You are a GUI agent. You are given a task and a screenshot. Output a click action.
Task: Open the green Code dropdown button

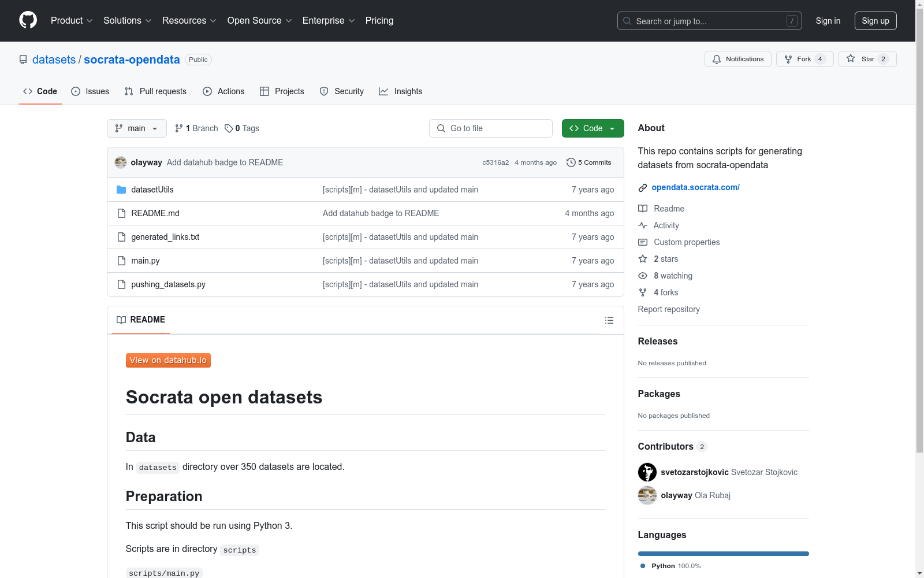[x=593, y=128]
